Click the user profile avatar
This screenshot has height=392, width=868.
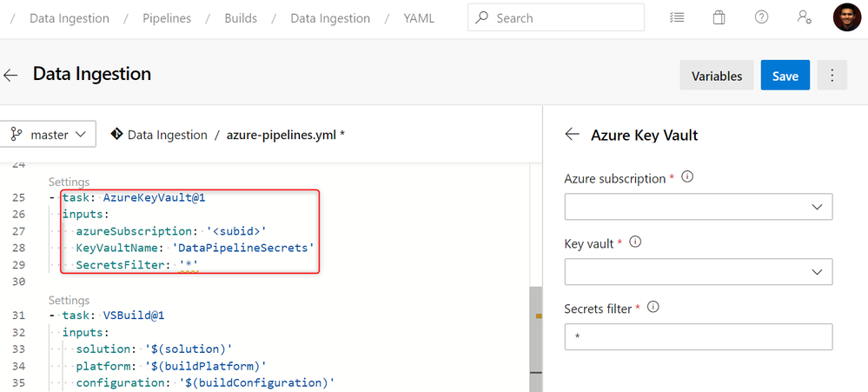click(846, 17)
